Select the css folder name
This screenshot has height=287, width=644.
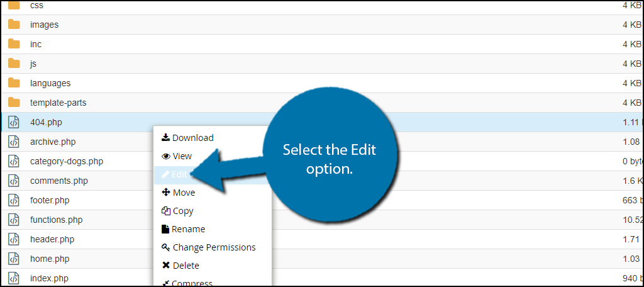coord(36,5)
